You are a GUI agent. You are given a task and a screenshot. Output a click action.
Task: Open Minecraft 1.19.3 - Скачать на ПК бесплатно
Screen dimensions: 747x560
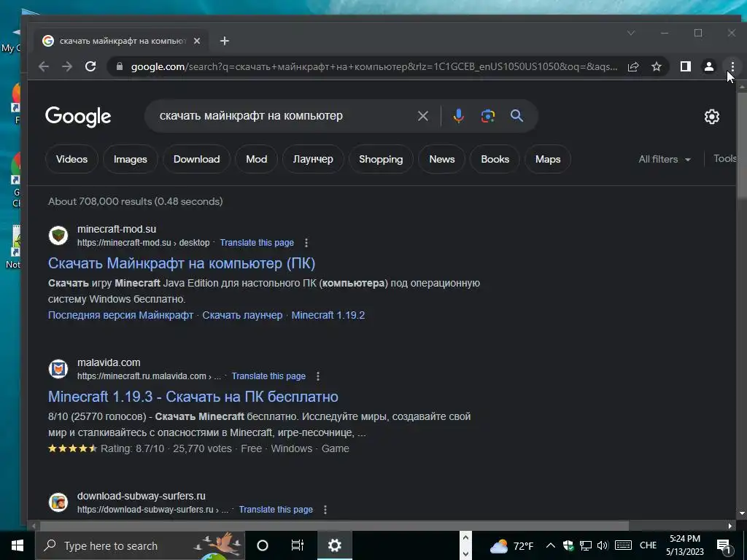click(x=193, y=397)
